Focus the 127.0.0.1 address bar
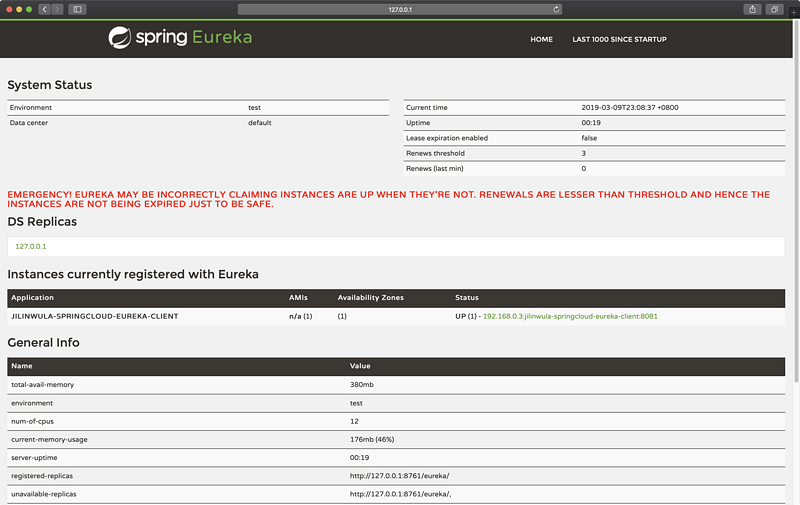The image size is (800, 505). [400, 9]
